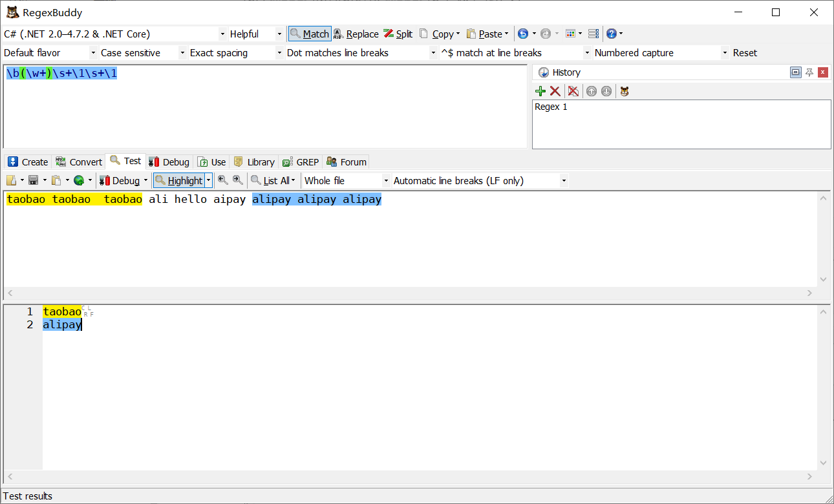
Task: Click the RegexBuddy mascot icon in History toolbar
Action: coord(624,91)
